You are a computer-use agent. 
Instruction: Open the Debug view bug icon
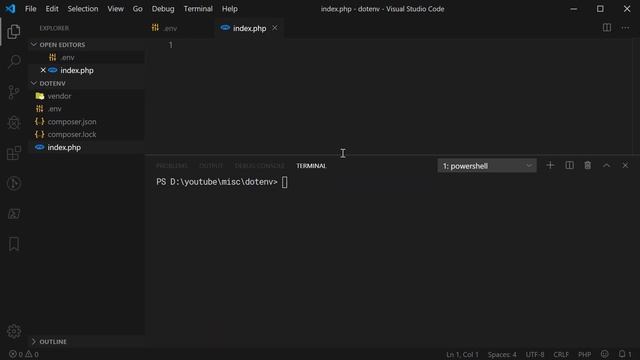click(14, 122)
